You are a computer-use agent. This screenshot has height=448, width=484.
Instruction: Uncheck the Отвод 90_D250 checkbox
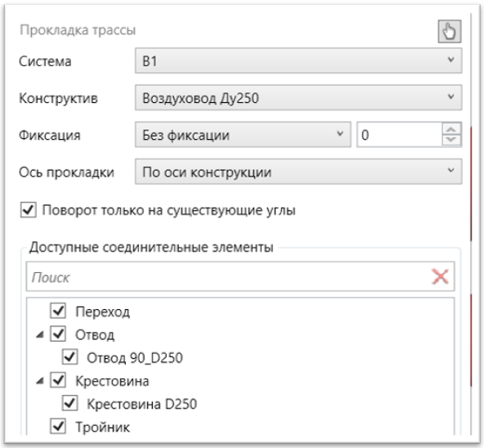(69, 357)
